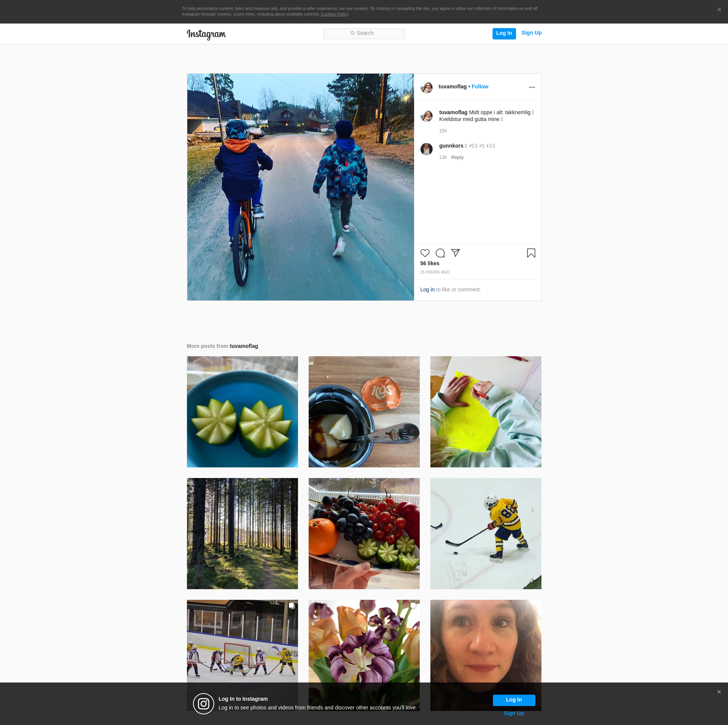This screenshot has height=725, width=728.
Task: Click the Sign Up link in header
Action: click(531, 33)
